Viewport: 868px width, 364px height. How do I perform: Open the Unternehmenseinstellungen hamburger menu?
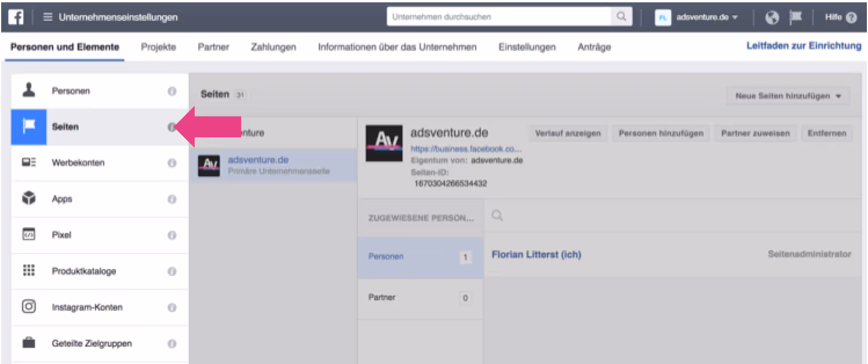point(48,17)
